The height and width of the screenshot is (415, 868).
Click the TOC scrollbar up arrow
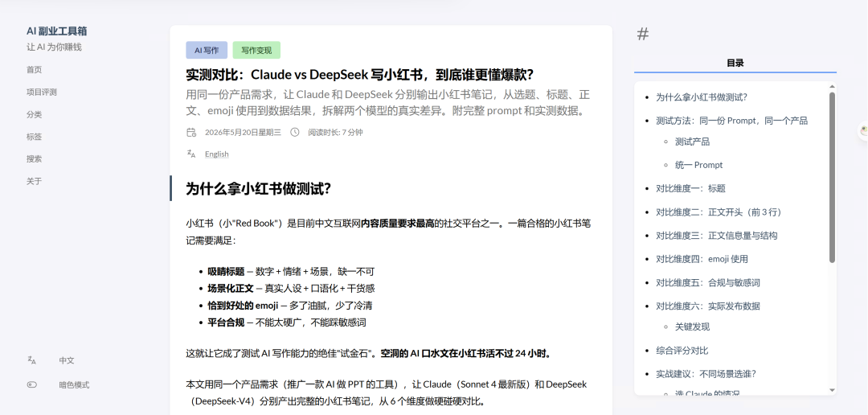pyautogui.click(x=832, y=86)
